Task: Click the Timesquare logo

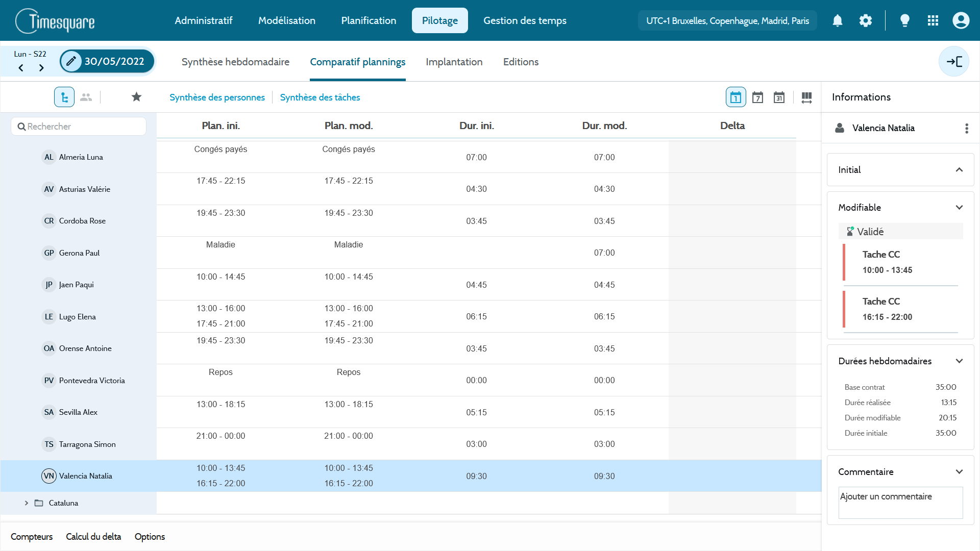Action: point(55,21)
